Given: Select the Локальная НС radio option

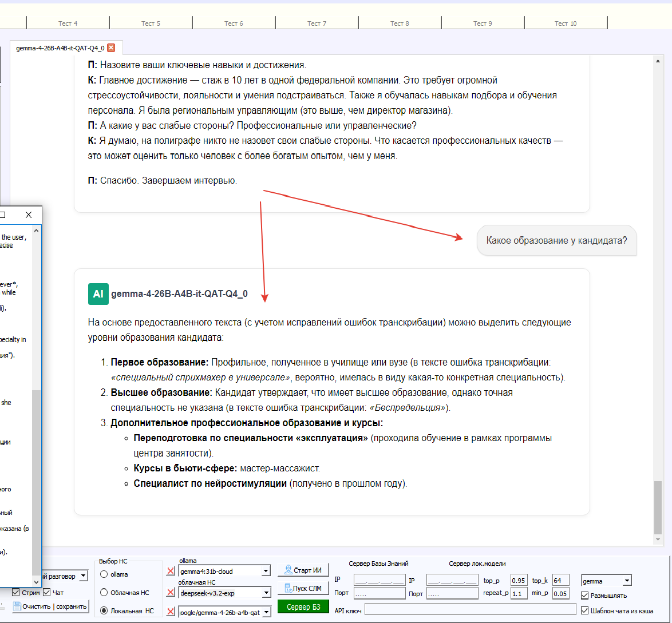Looking at the screenshot, I should pyautogui.click(x=104, y=610).
